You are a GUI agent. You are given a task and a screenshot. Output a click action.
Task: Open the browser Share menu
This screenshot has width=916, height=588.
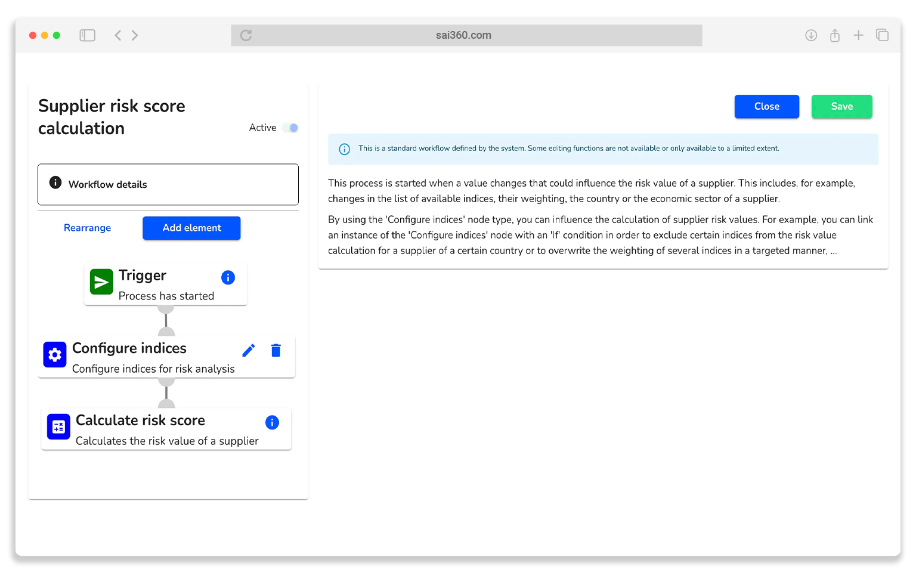[x=835, y=35]
